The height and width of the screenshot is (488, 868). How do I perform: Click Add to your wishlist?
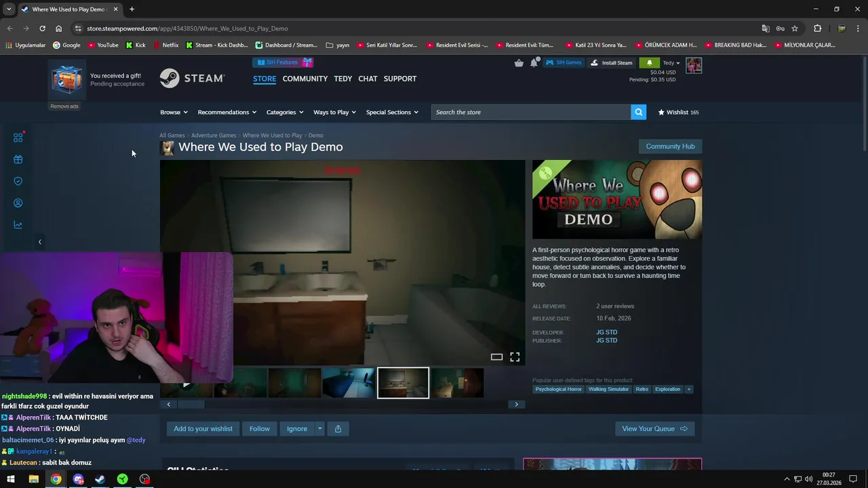203,428
